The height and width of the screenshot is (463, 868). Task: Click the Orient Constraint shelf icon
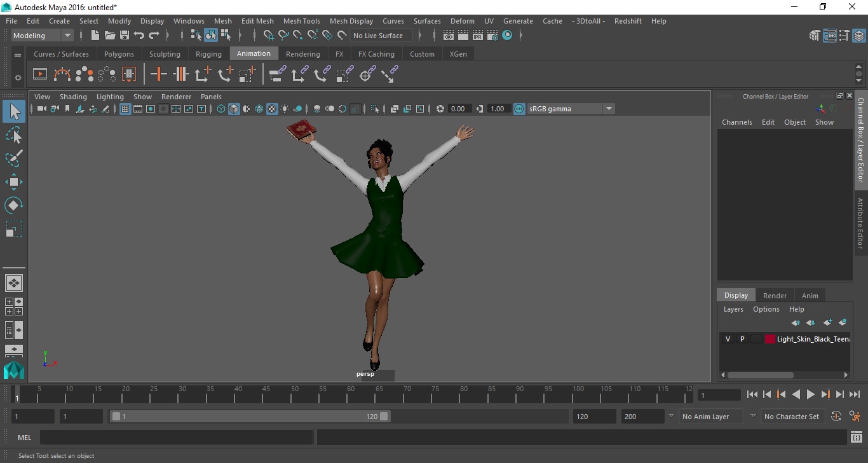(322, 74)
